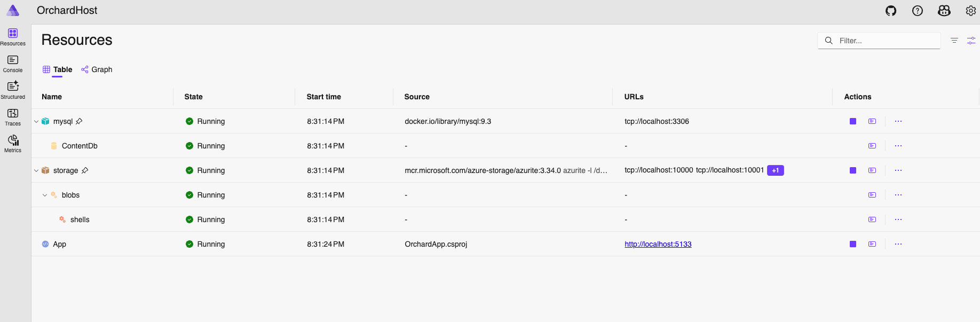Open the help question mark icon
Image resolution: width=980 pixels, height=322 pixels.
point(918,11)
